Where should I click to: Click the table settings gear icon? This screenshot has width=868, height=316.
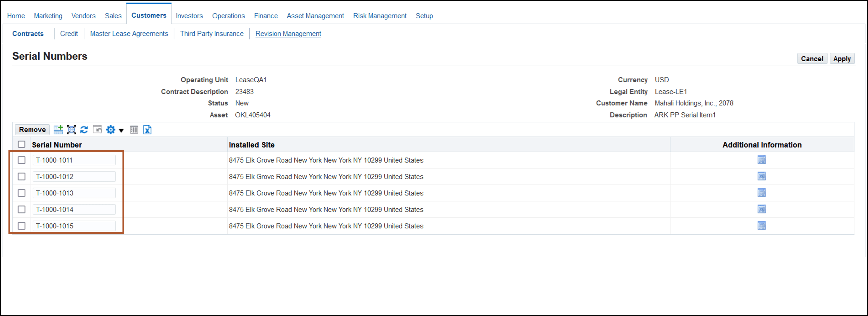click(x=110, y=130)
